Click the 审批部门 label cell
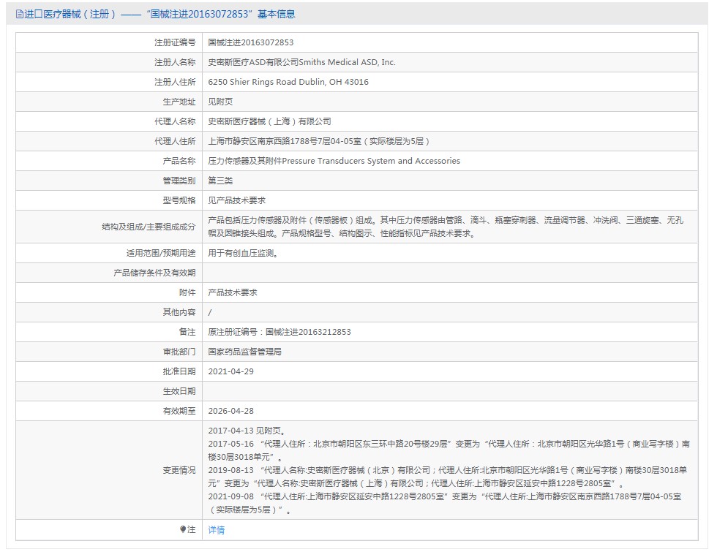The width and height of the screenshot is (728, 560). (x=109, y=352)
